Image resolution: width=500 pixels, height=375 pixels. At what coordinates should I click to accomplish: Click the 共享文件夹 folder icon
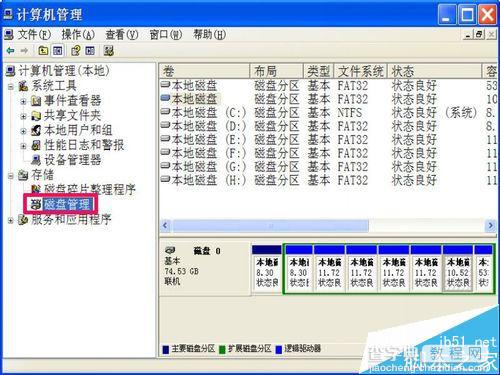tap(36, 115)
